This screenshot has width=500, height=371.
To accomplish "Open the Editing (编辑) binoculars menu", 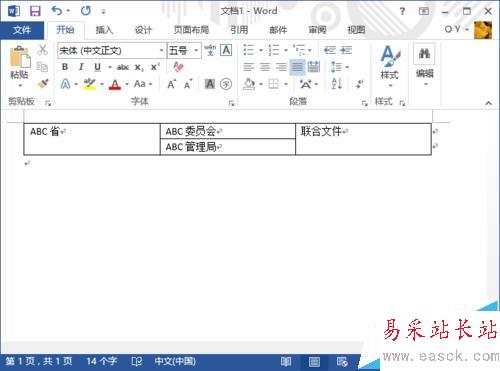I will click(x=424, y=65).
